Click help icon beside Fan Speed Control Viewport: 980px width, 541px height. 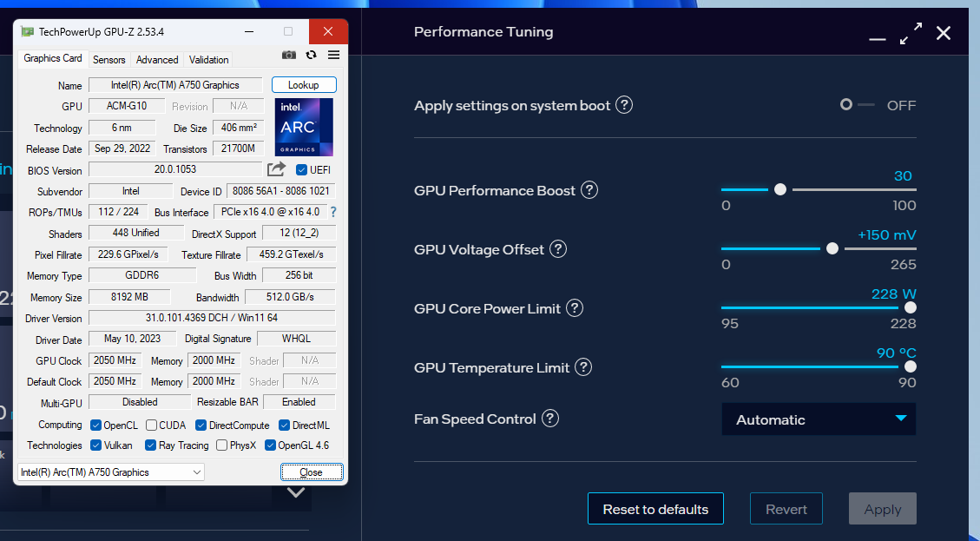pyautogui.click(x=550, y=419)
